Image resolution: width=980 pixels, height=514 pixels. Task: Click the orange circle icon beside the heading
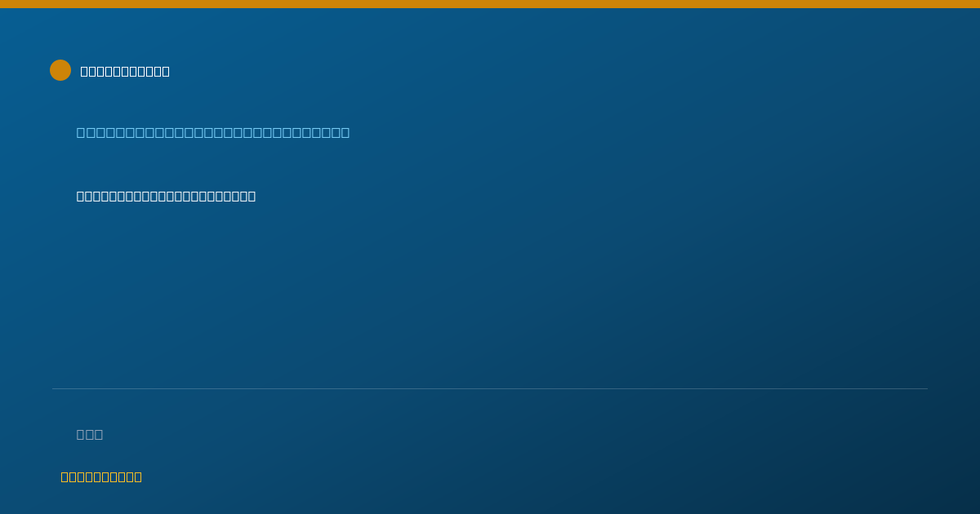(60, 70)
